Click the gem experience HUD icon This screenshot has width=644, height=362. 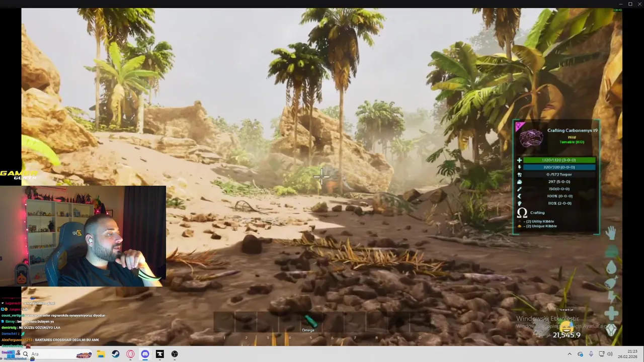[x=611, y=329]
